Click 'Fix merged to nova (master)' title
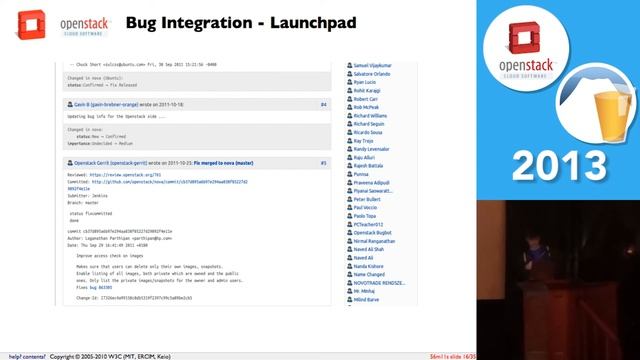Image resolution: width=640 pixels, height=360 pixels. point(223,163)
